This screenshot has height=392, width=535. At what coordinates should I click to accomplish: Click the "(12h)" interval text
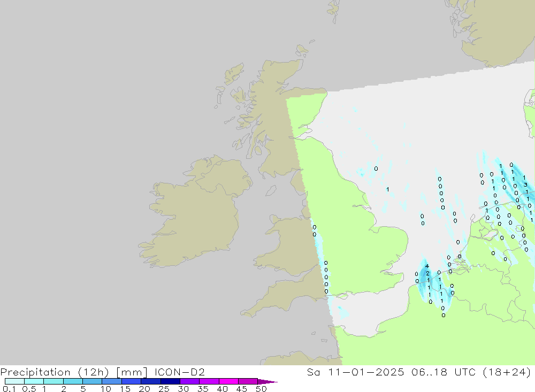pyautogui.click(x=94, y=372)
